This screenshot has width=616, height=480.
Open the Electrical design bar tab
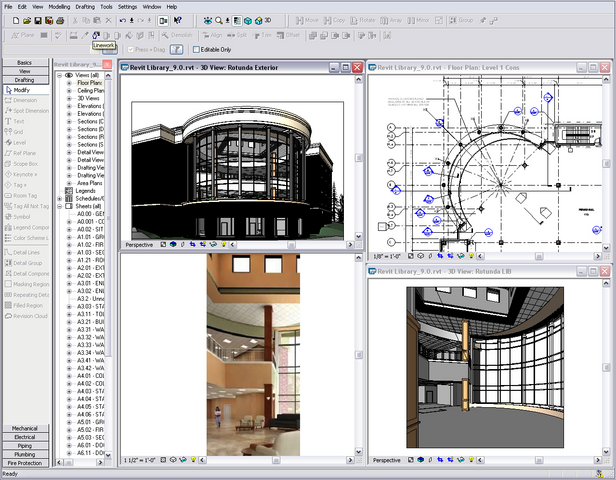[x=26, y=437]
